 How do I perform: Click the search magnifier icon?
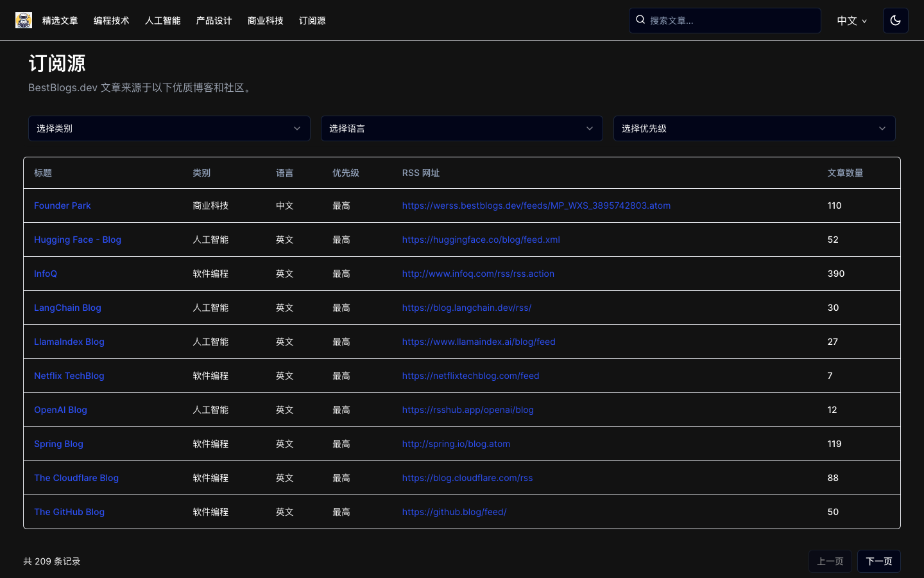[x=640, y=20]
